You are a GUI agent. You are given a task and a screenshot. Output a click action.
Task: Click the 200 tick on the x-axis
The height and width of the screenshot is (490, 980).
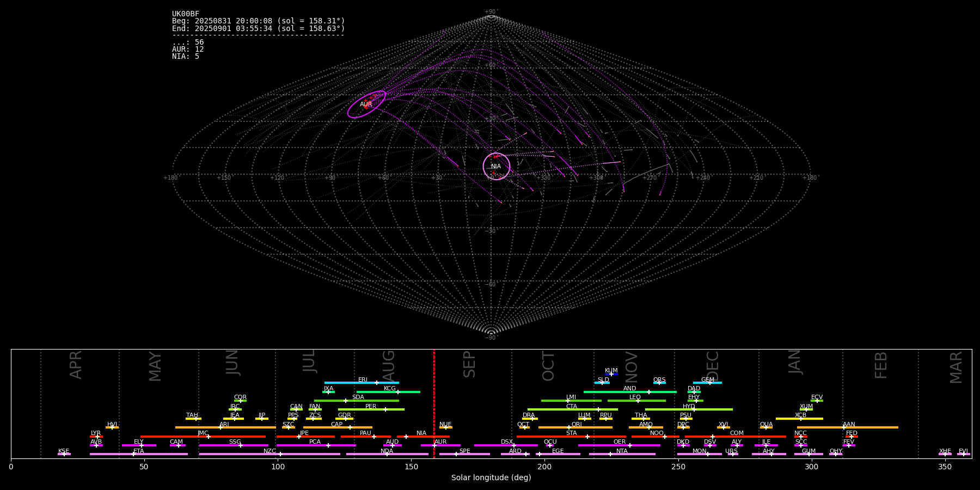[544, 467]
